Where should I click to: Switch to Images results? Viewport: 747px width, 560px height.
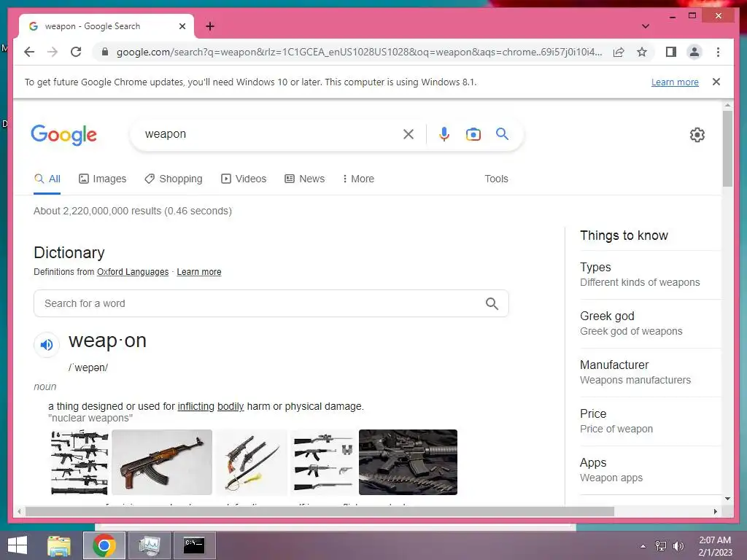(x=102, y=179)
